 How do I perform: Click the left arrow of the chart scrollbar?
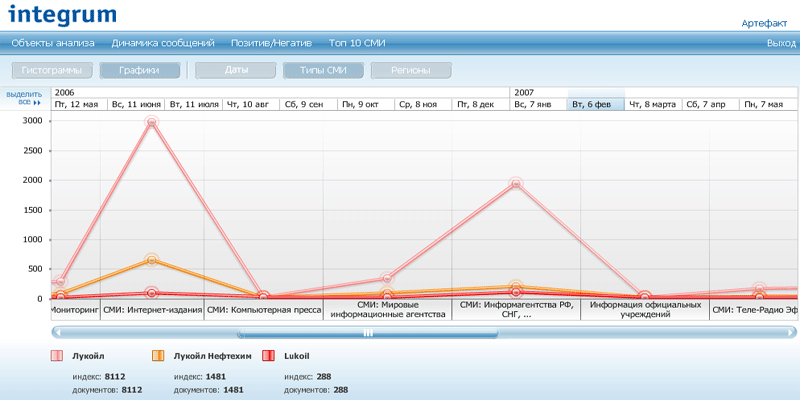point(59,333)
